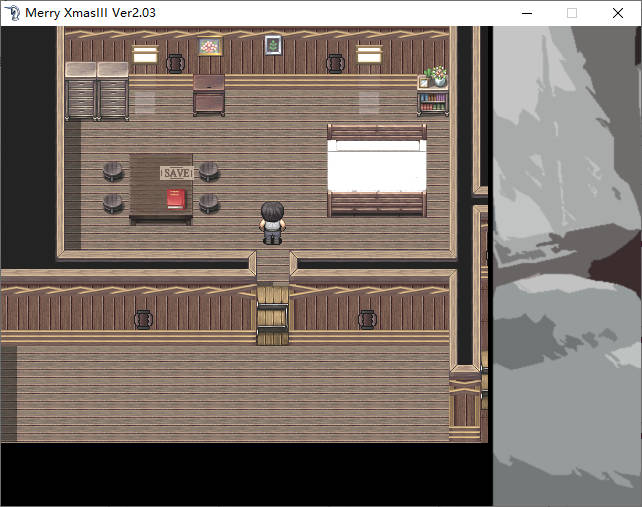Image resolution: width=642 pixels, height=507 pixels.
Task: Click the bottom-right stool beside the table
Action: (208, 203)
